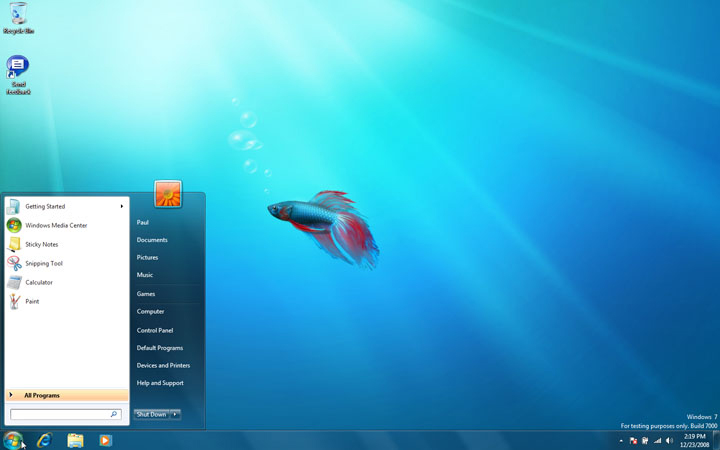Launch Windows Media Player from taskbar
The image size is (720, 450).
[x=105, y=440]
